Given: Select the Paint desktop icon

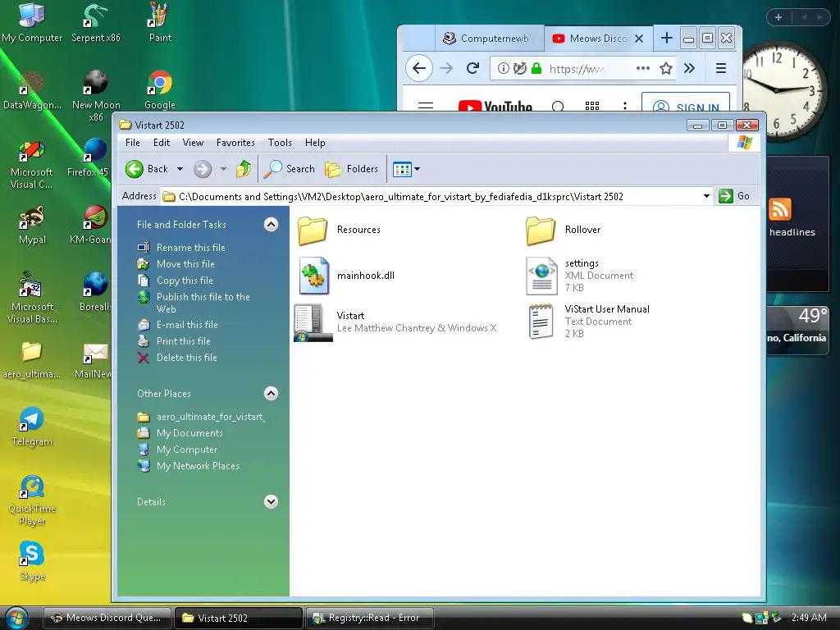Looking at the screenshot, I should 160,22.
